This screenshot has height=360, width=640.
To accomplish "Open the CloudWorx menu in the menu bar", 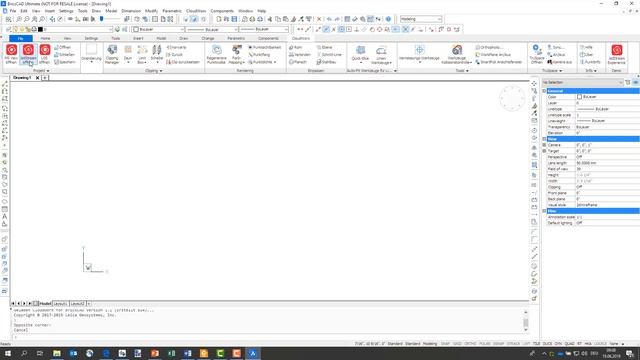I will 196,11.
